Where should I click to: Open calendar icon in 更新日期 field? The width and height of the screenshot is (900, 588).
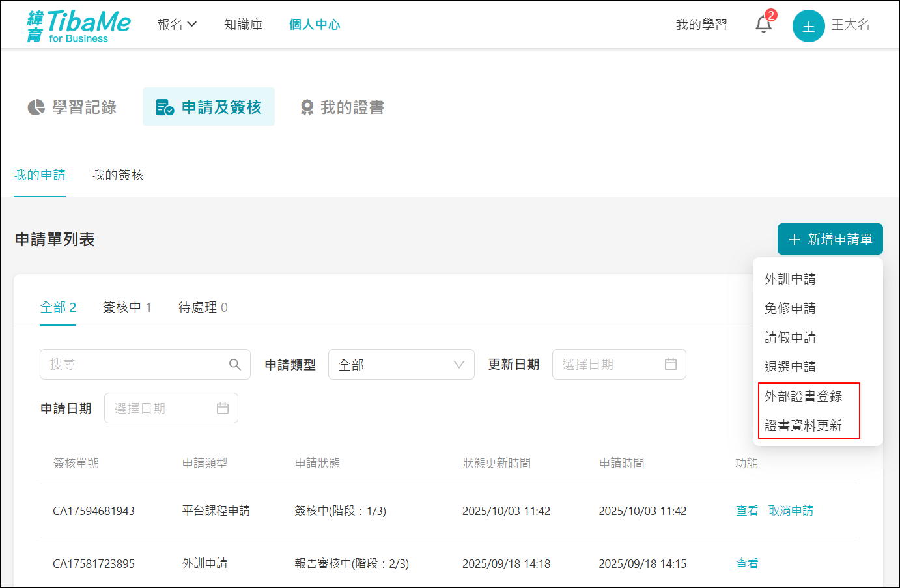point(670,365)
